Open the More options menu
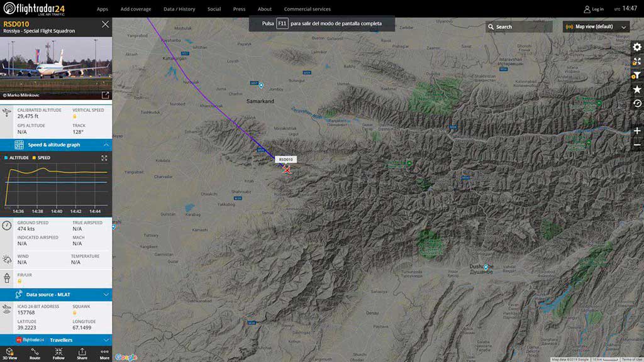644x362 pixels. coord(105,354)
